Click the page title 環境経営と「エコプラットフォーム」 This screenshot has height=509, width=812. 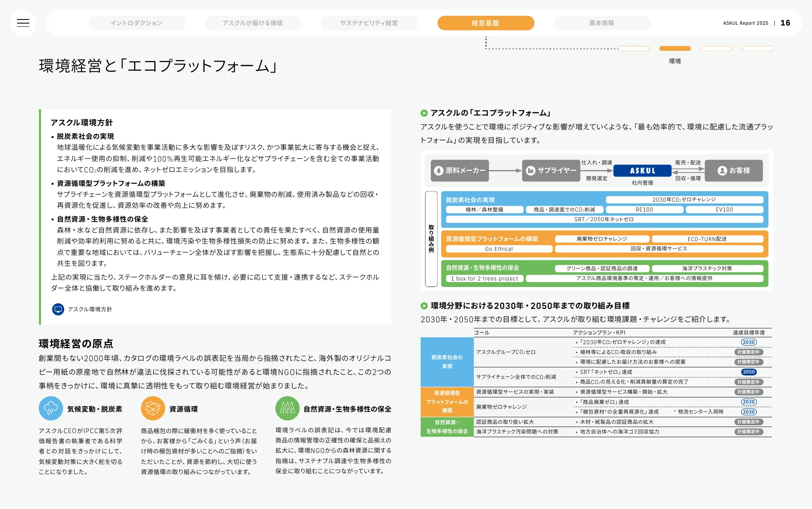pyautogui.click(x=158, y=66)
